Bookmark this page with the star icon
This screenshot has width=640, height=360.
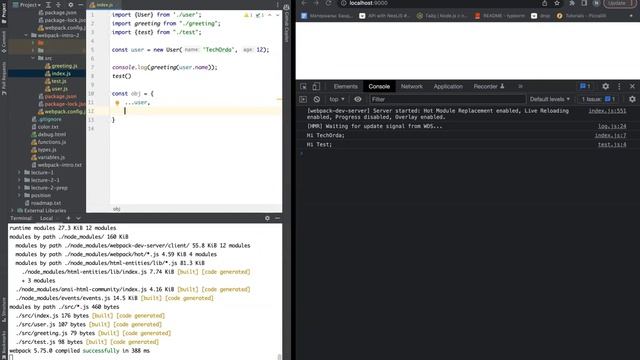[557, 3]
